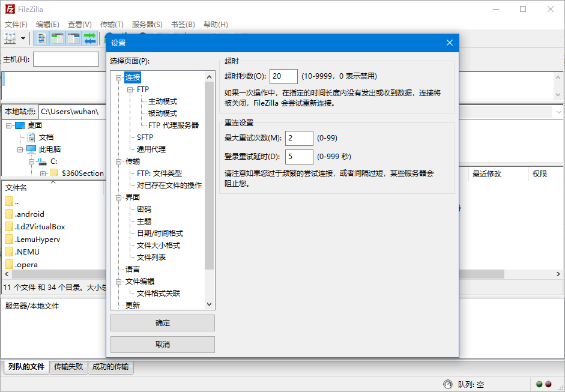Toggle the local directory tree view icon

[x=57, y=38]
